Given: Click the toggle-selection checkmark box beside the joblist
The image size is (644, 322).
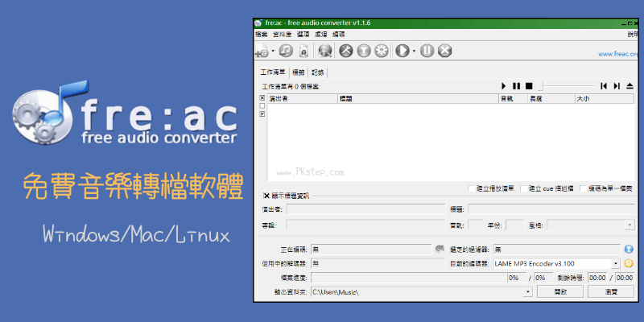Looking at the screenshot, I should coord(262,114).
